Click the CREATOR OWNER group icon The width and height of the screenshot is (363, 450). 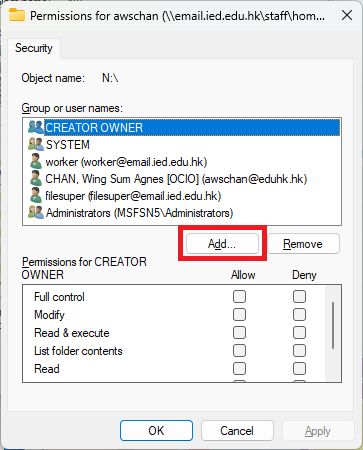36,127
